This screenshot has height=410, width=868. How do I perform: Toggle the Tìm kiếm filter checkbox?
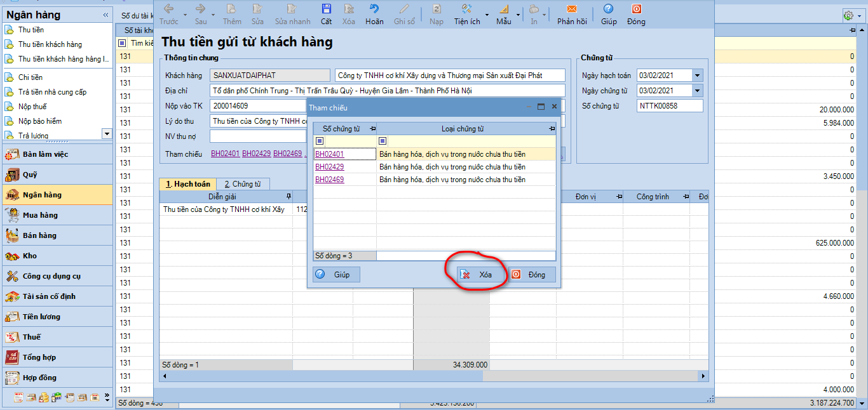coord(123,43)
